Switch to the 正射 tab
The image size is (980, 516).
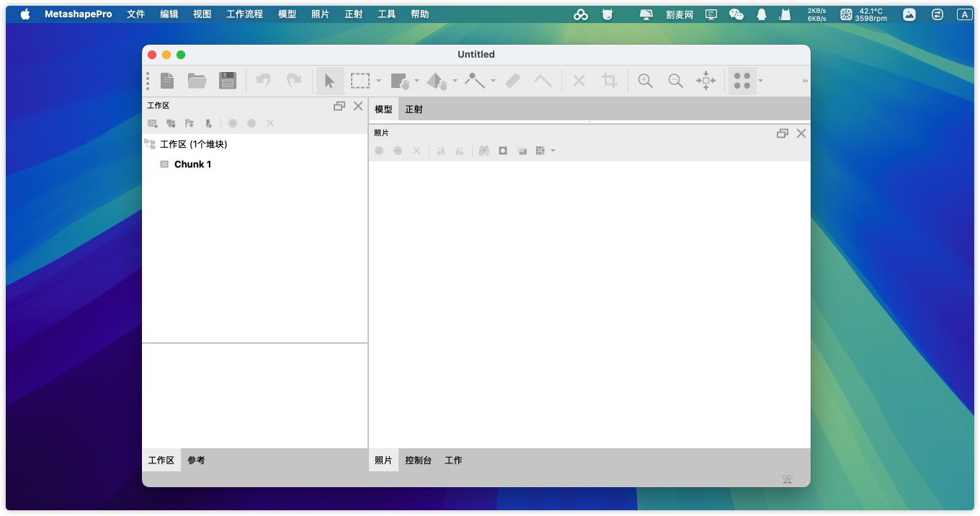[x=414, y=110]
